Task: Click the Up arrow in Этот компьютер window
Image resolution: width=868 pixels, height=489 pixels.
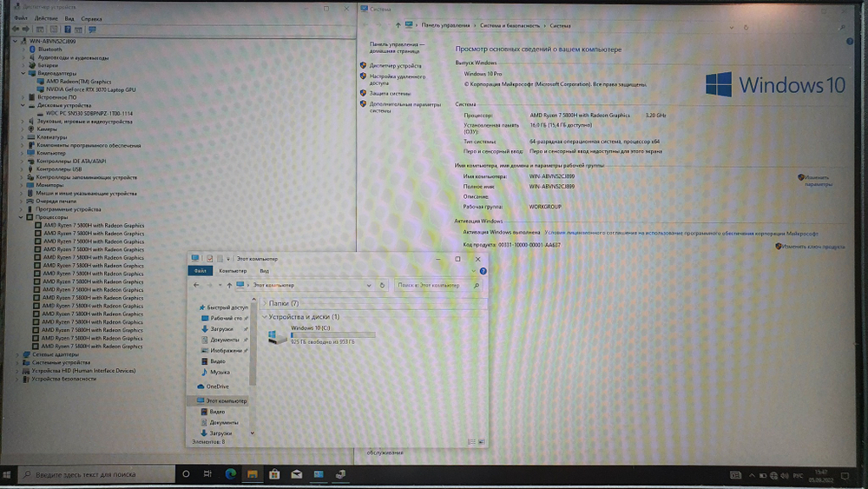Action: (229, 285)
